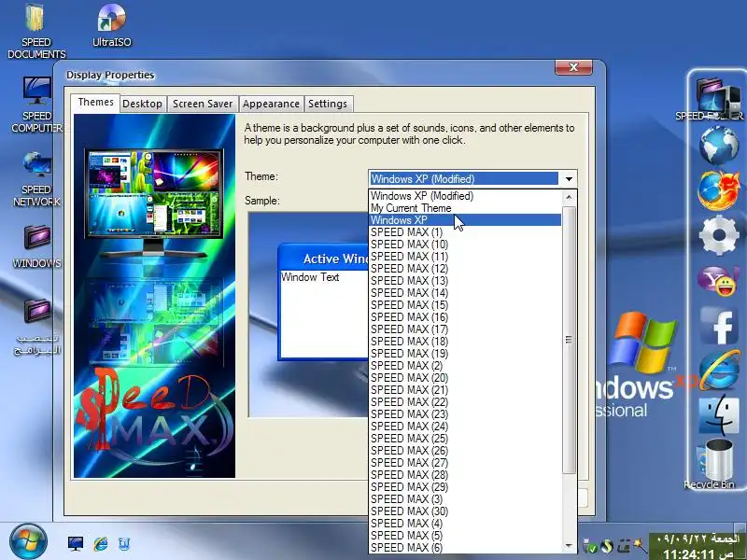Choose SPEED MAX (1) theme

(x=465, y=232)
